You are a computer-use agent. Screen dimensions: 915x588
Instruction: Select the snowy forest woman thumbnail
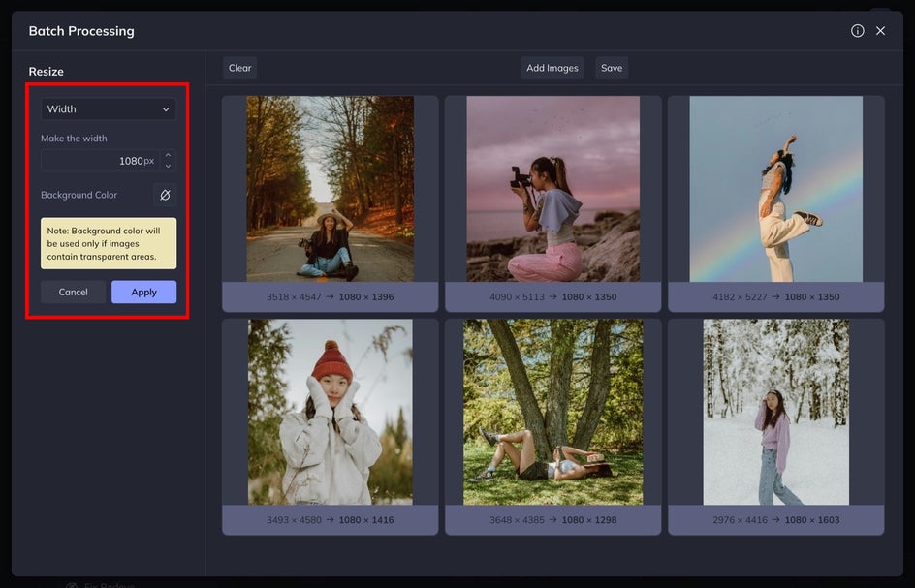[776, 412]
